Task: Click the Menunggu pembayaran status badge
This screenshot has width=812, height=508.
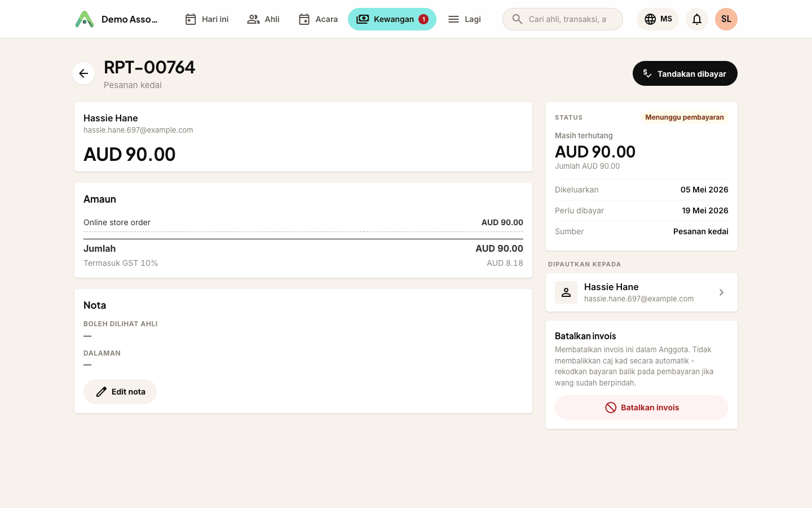Action: [685, 117]
